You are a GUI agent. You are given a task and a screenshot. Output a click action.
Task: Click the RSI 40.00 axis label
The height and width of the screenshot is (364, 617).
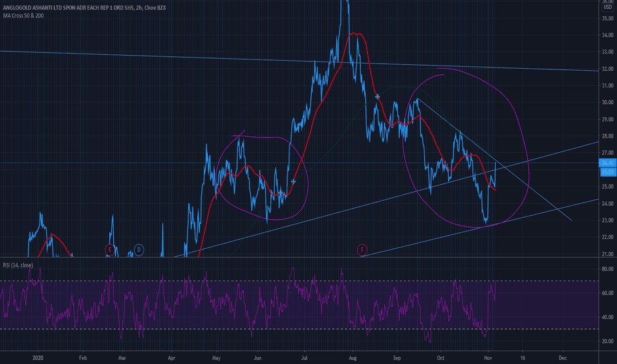(x=608, y=317)
